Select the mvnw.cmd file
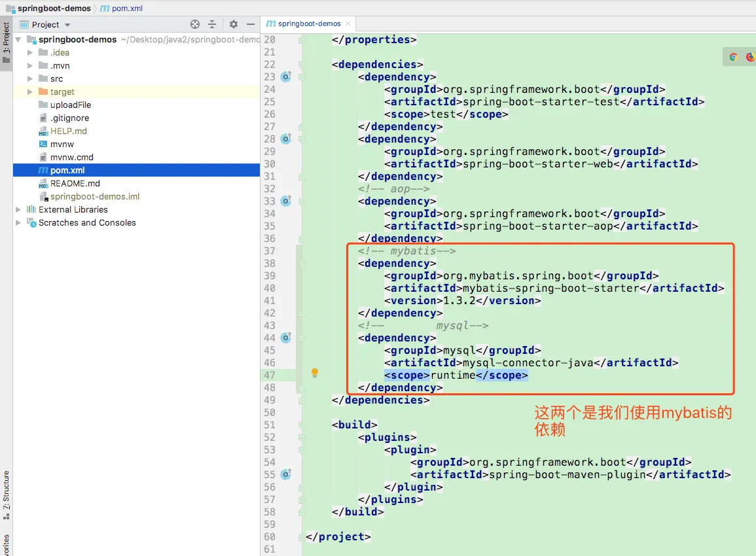Viewport: 756px width, 556px height. [71, 157]
